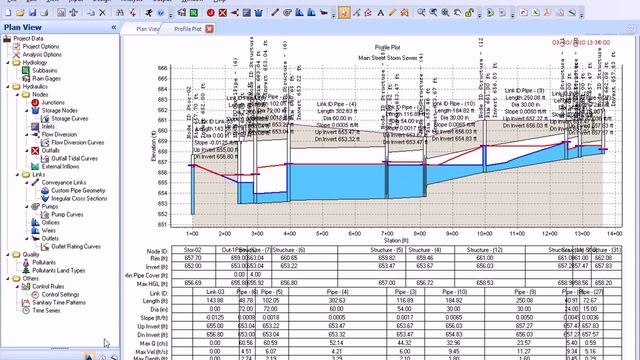Select the red circle Junction tool
The height and width of the screenshot is (360, 640).
tap(211, 13)
